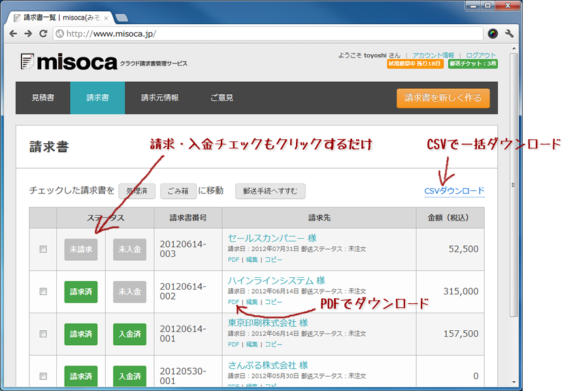Click the vertical scrollbar thumb
The image size is (588, 391).
point(514,186)
